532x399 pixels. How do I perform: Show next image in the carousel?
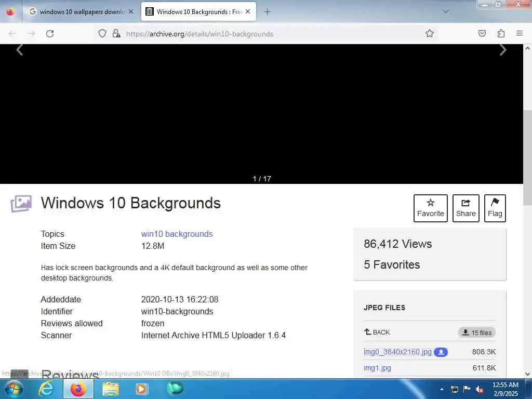coord(503,50)
